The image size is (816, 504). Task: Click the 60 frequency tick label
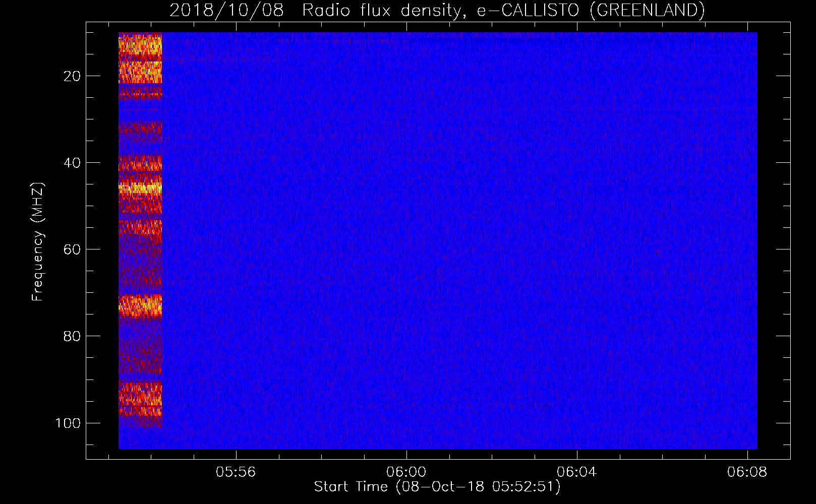coord(72,249)
